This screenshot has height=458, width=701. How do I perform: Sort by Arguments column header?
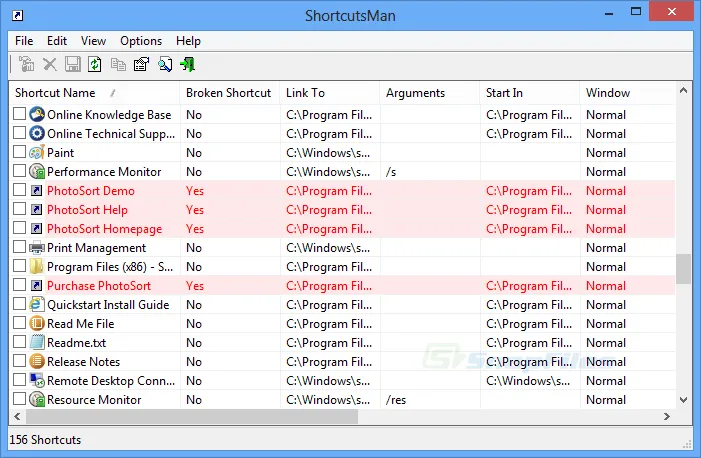coord(430,93)
